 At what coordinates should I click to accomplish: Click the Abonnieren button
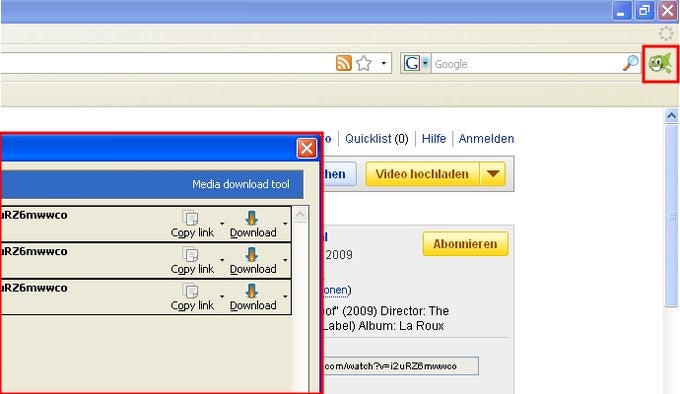point(465,244)
